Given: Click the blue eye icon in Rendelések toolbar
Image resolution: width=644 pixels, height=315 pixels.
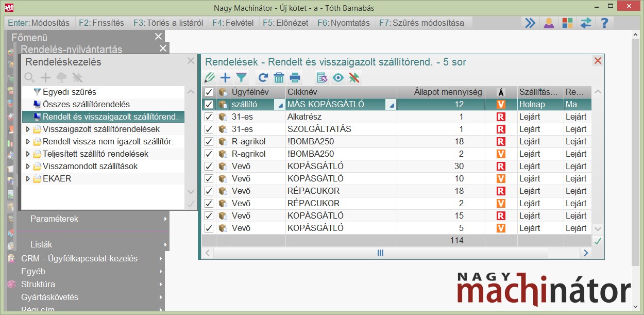Looking at the screenshot, I should click(x=338, y=78).
